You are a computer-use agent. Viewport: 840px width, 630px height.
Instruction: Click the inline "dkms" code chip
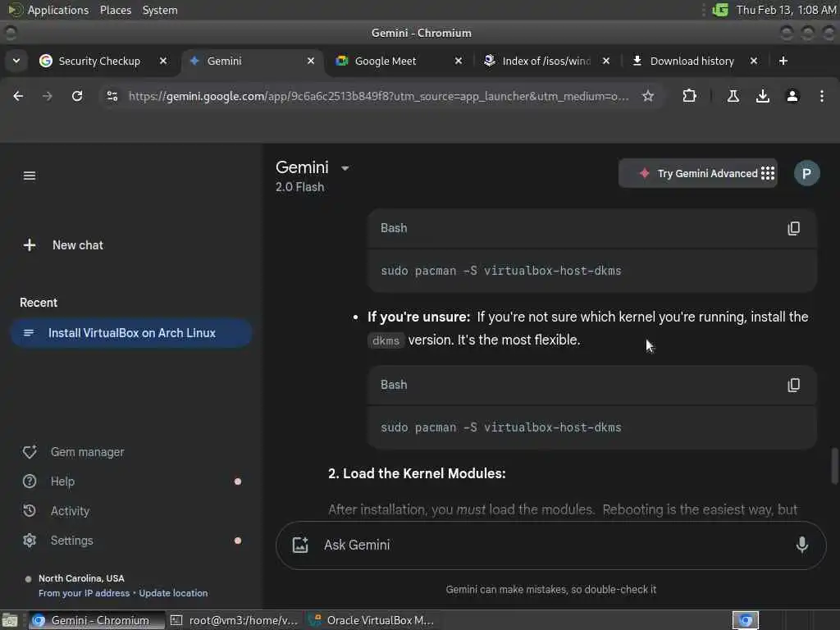coord(386,340)
